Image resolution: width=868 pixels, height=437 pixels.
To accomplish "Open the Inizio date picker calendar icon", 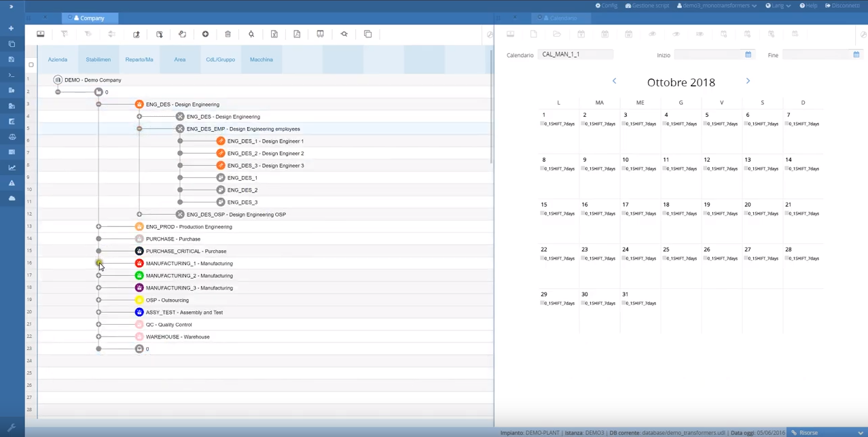I will (748, 54).
